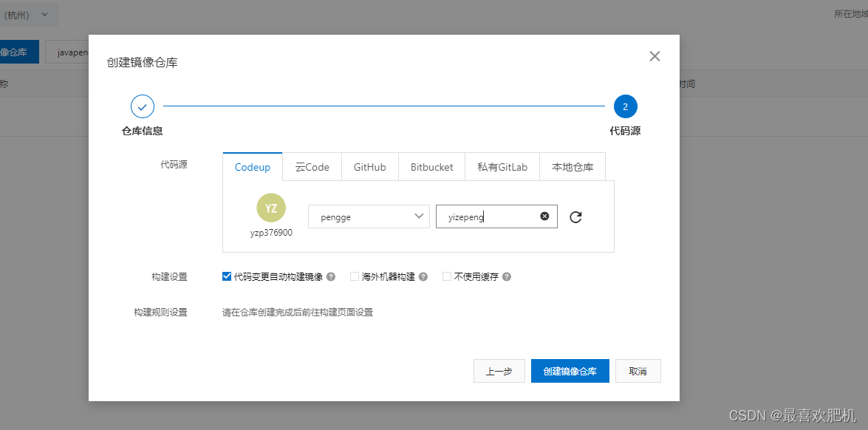
Task: Click the completed 仓库信息 step circle
Action: (x=143, y=106)
